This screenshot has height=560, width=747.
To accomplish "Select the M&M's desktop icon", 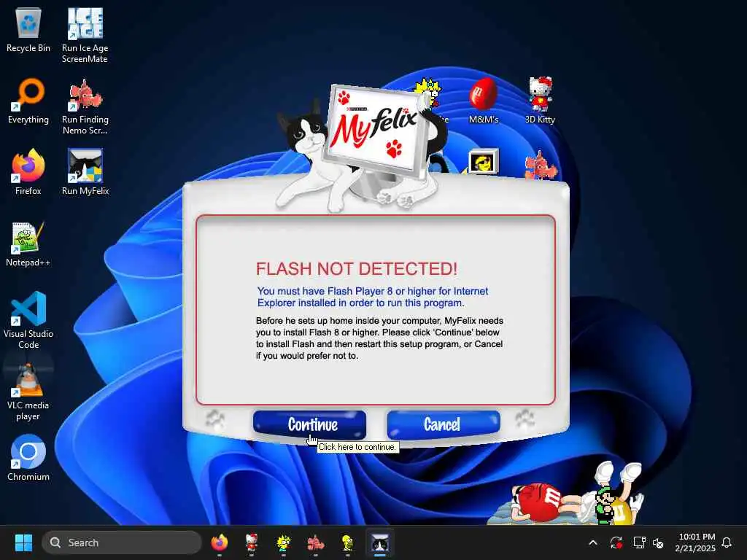I will (484, 101).
